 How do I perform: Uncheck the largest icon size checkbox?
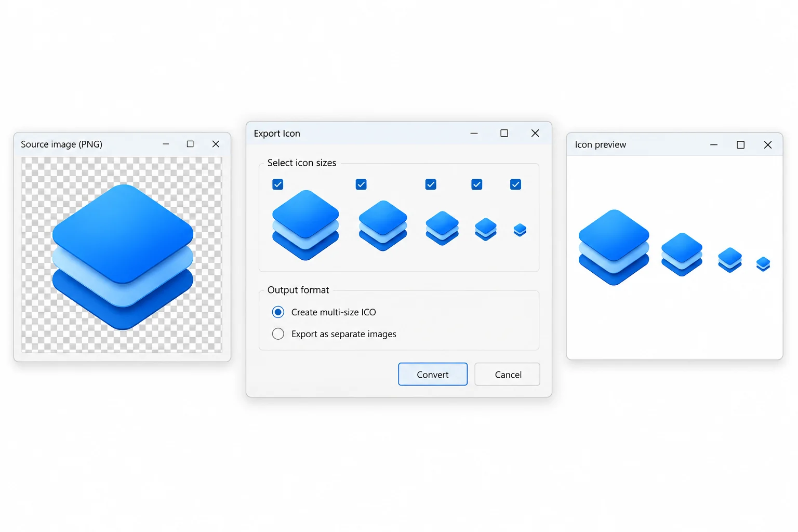(x=278, y=184)
